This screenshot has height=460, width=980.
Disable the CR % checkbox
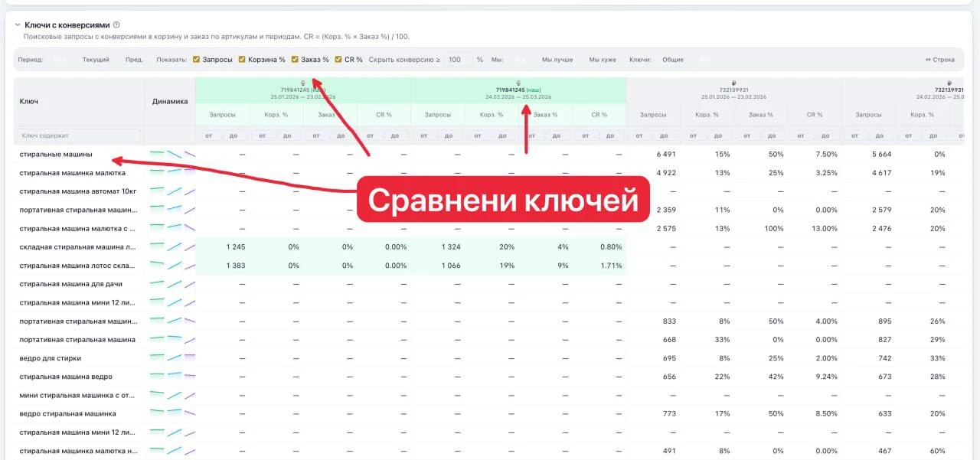click(x=338, y=59)
